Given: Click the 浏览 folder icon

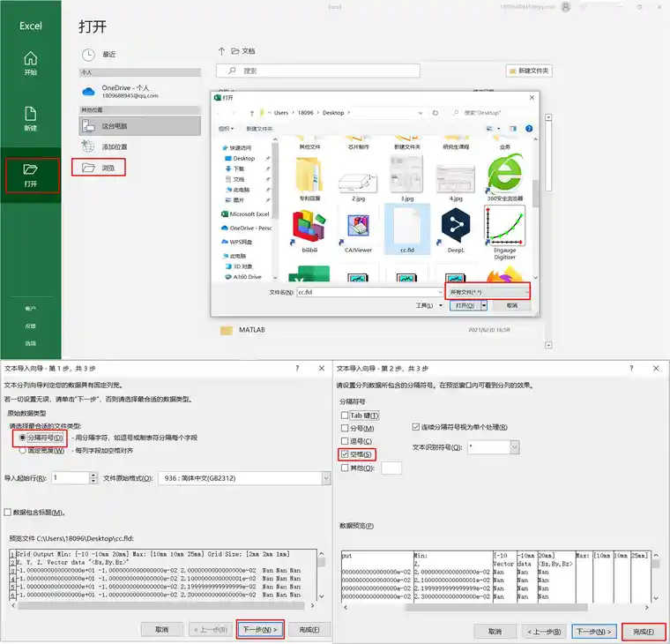Looking at the screenshot, I should pos(88,168).
